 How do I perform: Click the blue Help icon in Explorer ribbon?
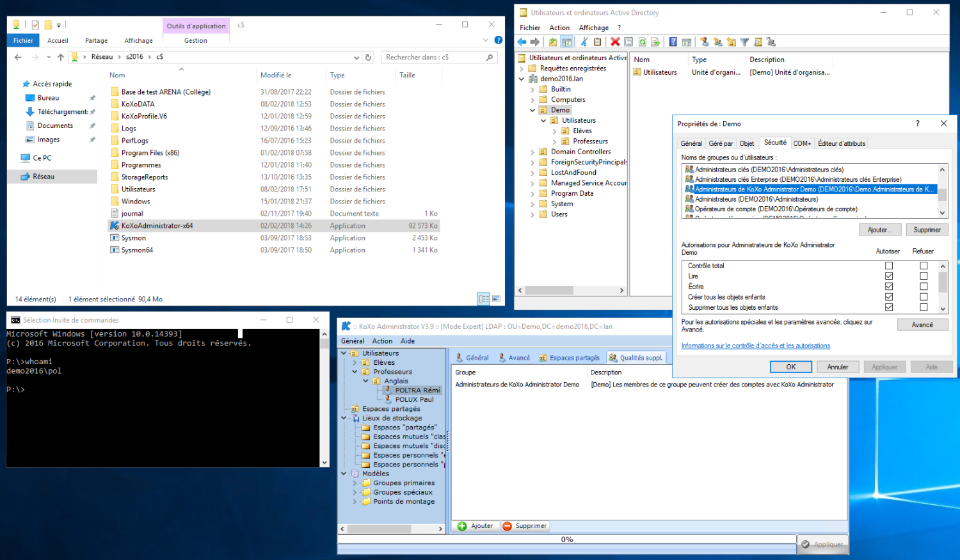click(499, 40)
